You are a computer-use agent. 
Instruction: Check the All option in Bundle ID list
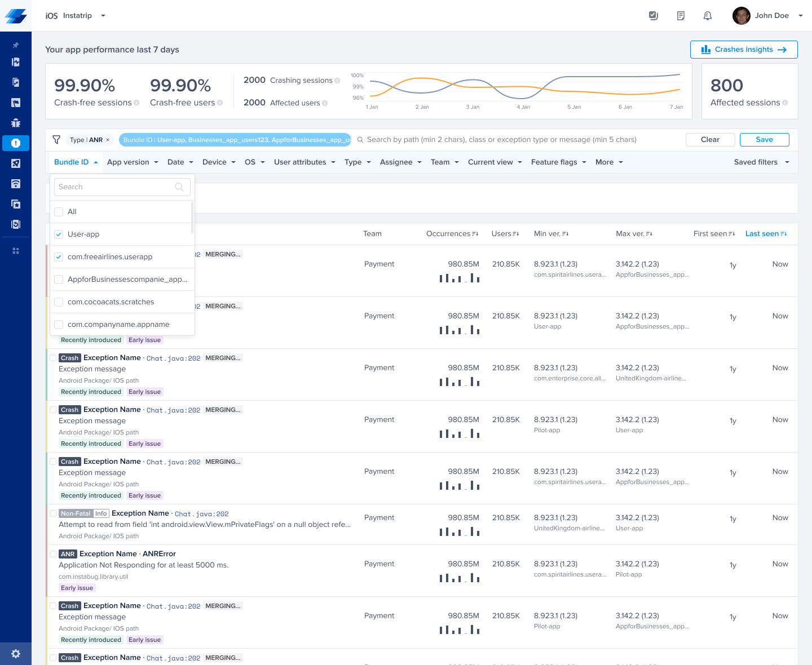pos(59,212)
